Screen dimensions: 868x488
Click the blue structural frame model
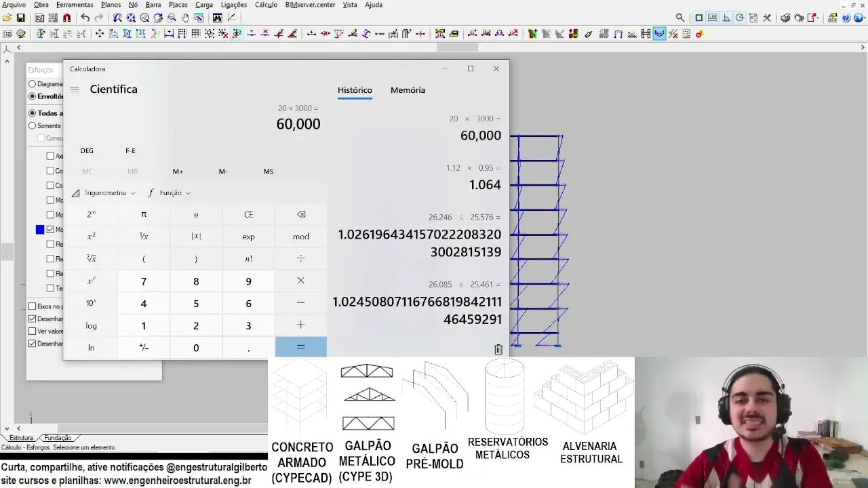[x=538, y=241]
